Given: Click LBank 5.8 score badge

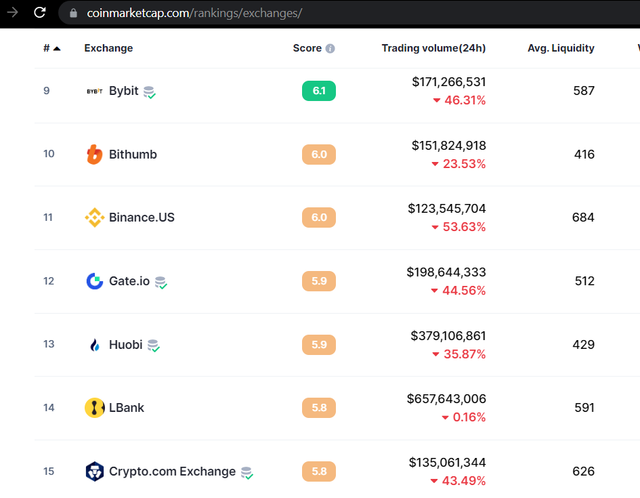Looking at the screenshot, I should pyautogui.click(x=319, y=408).
